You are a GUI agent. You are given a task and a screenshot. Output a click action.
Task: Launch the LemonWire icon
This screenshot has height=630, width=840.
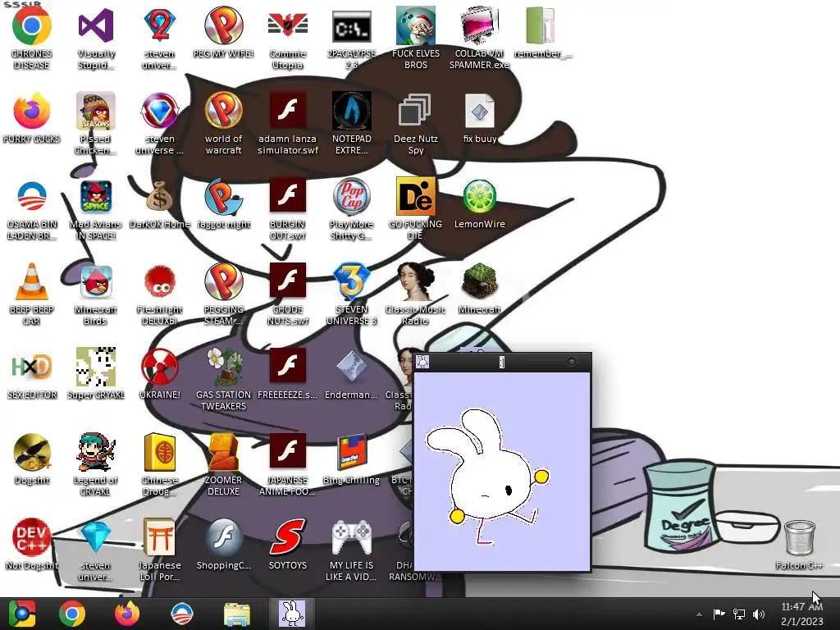479,197
